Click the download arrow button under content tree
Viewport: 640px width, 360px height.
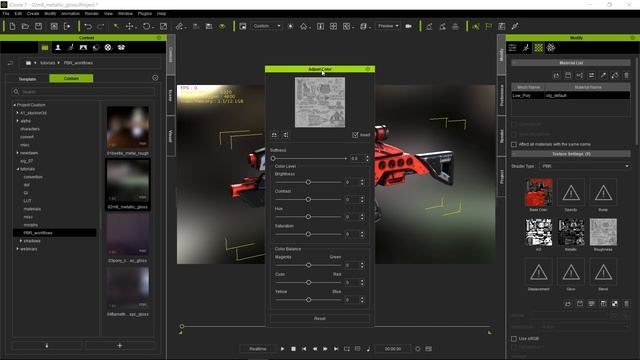point(47,346)
